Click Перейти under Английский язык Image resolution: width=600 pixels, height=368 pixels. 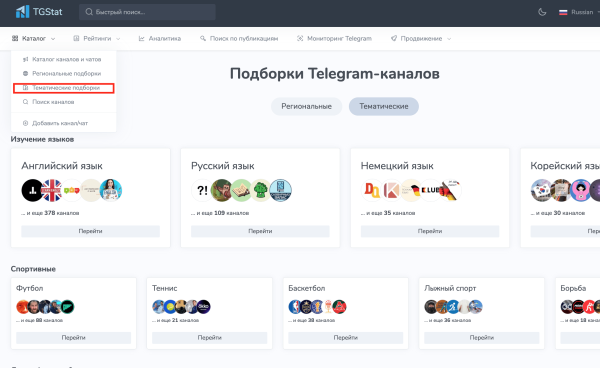90,231
